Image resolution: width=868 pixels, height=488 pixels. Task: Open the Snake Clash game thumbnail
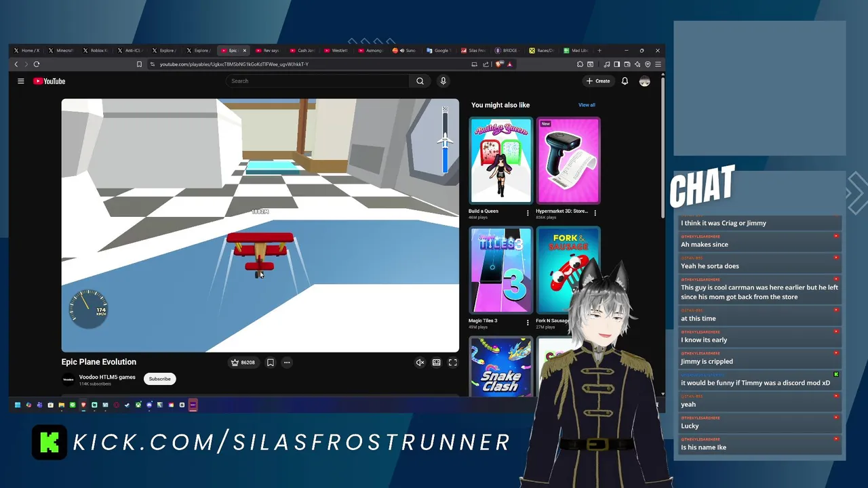click(501, 367)
